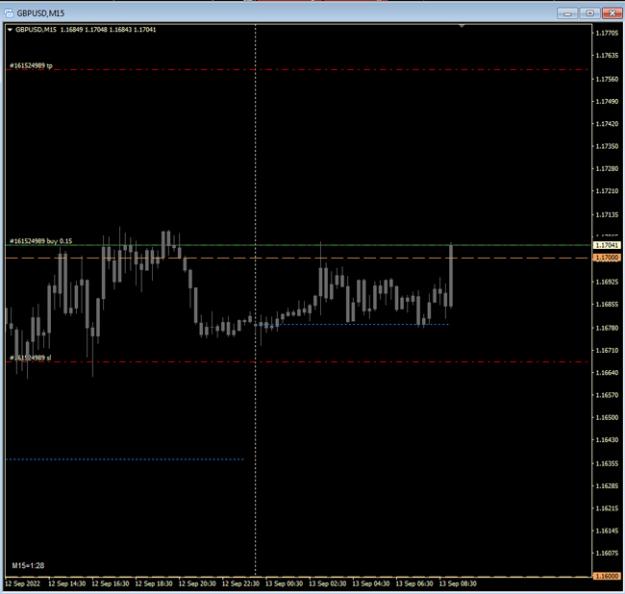This screenshot has width=625, height=594.
Task: Click the orange 1.16000 price label at bottom
Action: pos(606,576)
